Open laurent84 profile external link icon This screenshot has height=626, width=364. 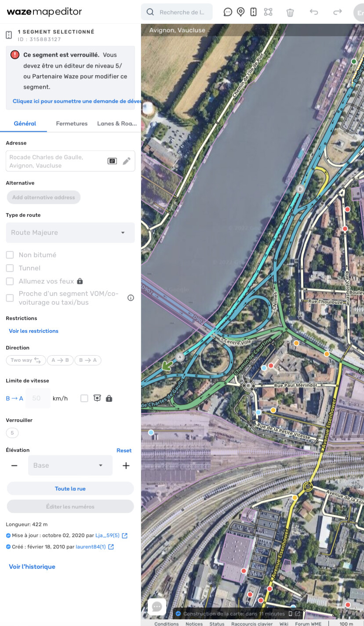(111, 547)
